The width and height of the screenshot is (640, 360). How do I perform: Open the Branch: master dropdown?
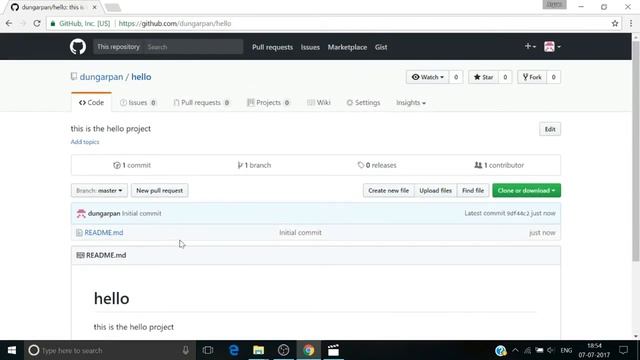(x=99, y=191)
